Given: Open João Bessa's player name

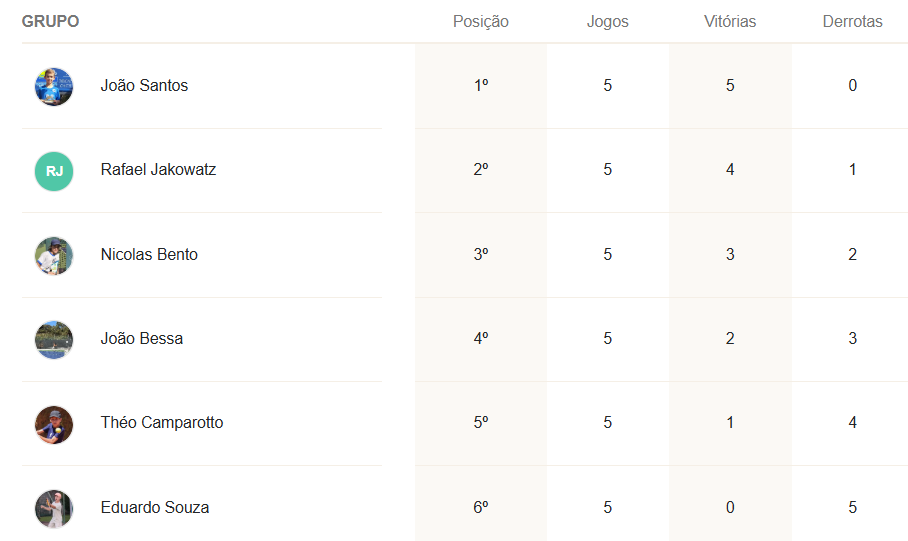Looking at the screenshot, I should (142, 339).
